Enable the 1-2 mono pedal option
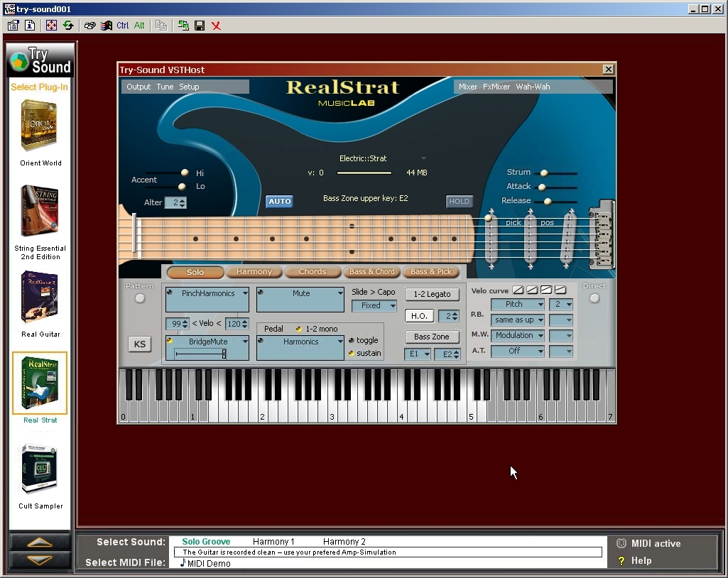 coord(298,329)
